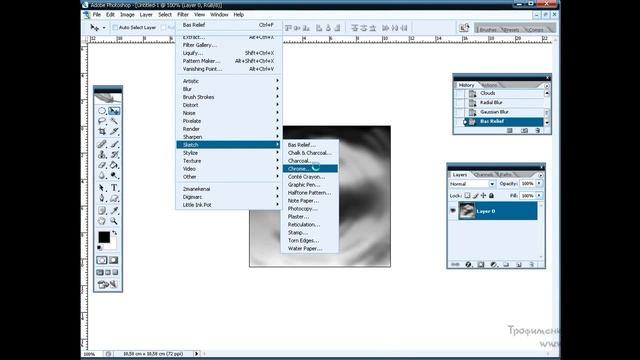The height and width of the screenshot is (360, 640).
Task: Select Gaussian Blur history state
Action: (x=500, y=112)
